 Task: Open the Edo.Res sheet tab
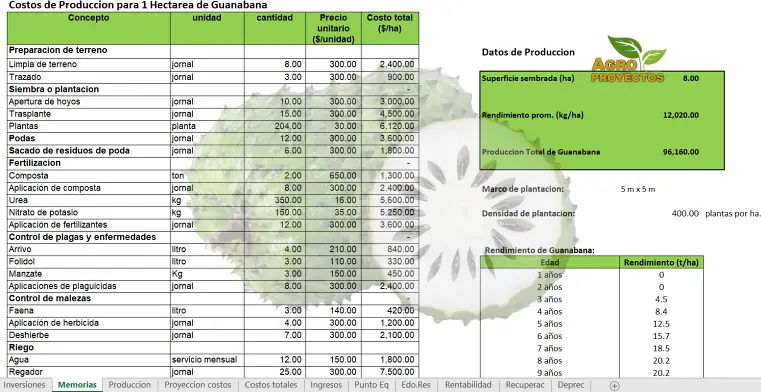click(x=416, y=385)
